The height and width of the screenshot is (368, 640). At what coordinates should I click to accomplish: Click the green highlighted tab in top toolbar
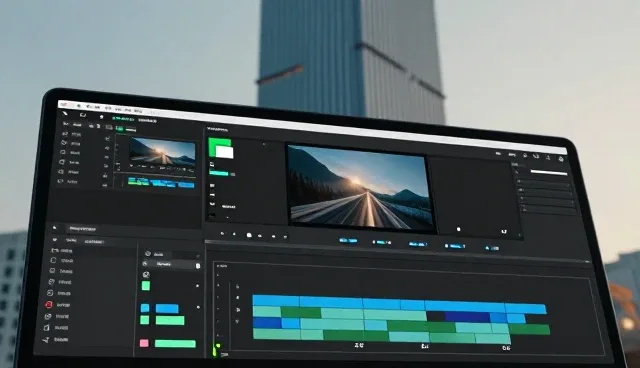[123, 119]
